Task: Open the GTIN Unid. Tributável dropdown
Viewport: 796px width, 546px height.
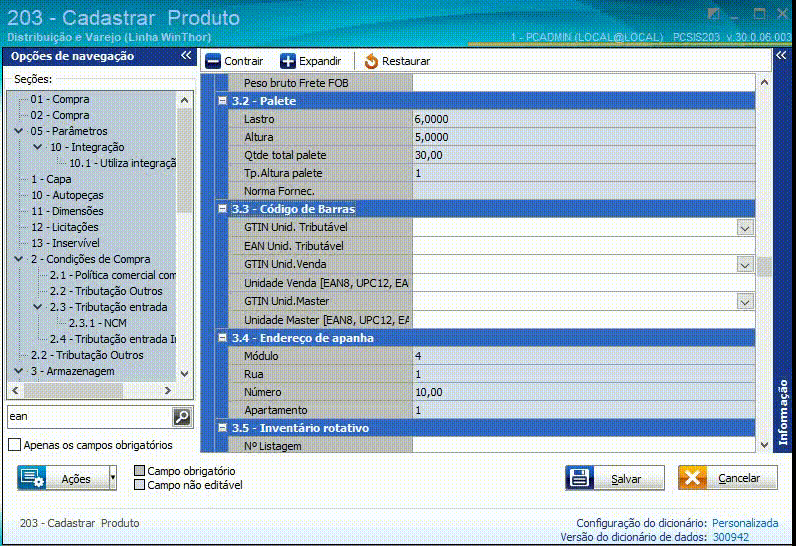Action: pos(745,228)
